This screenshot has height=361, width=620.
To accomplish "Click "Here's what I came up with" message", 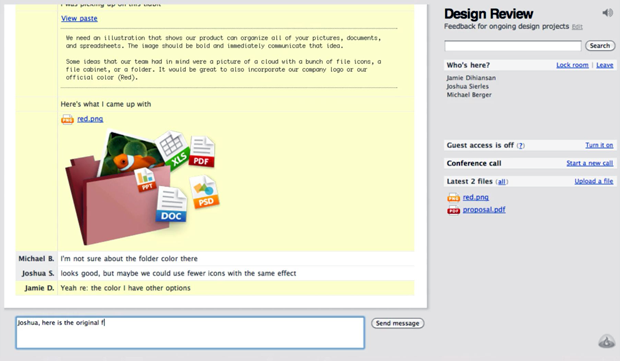I will click(x=106, y=104).
